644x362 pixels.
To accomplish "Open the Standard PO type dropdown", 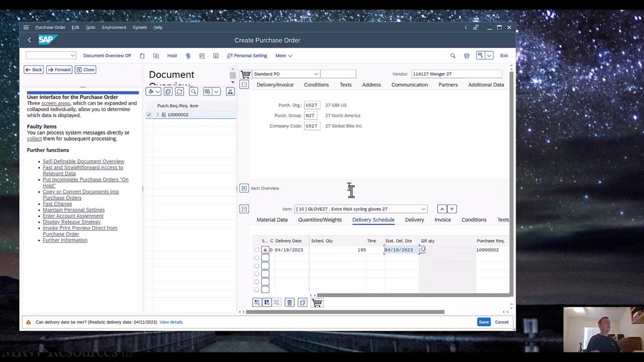I will pos(316,74).
